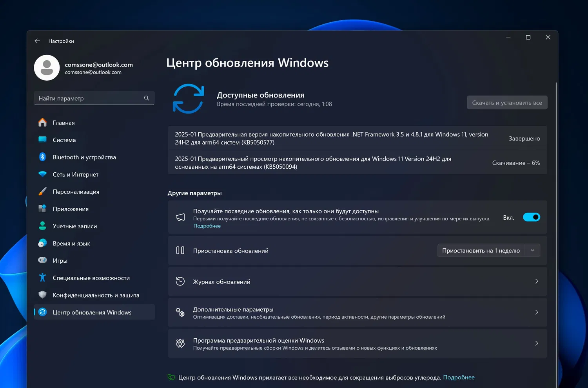Click the comssone@outlook.com account name
Screen dimensions: 588x388
point(99,65)
